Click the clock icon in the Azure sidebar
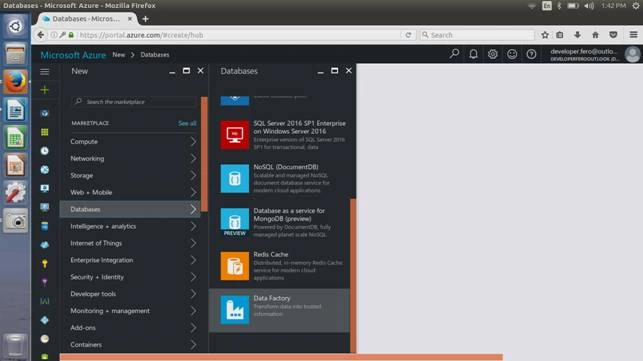The height and width of the screenshot is (361, 643). pyautogui.click(x=45, y=151)
